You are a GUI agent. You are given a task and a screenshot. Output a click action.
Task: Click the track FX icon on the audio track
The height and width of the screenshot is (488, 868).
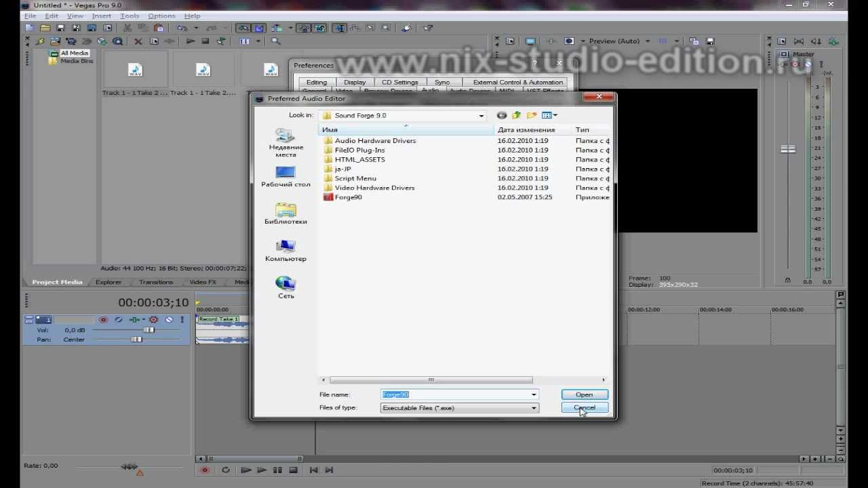136,320
